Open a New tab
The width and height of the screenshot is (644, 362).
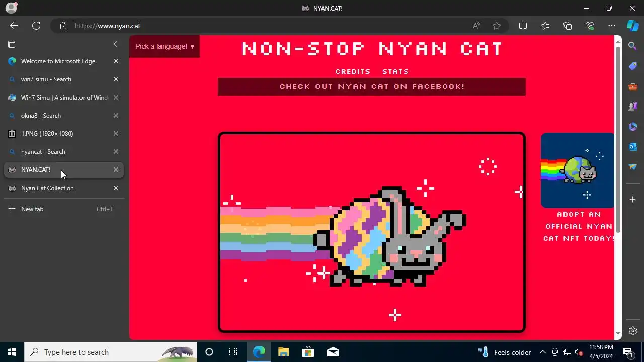64,209
